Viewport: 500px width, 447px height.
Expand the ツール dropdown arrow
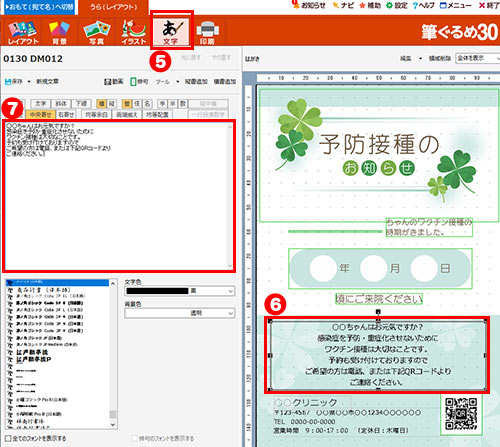[178, 82]
